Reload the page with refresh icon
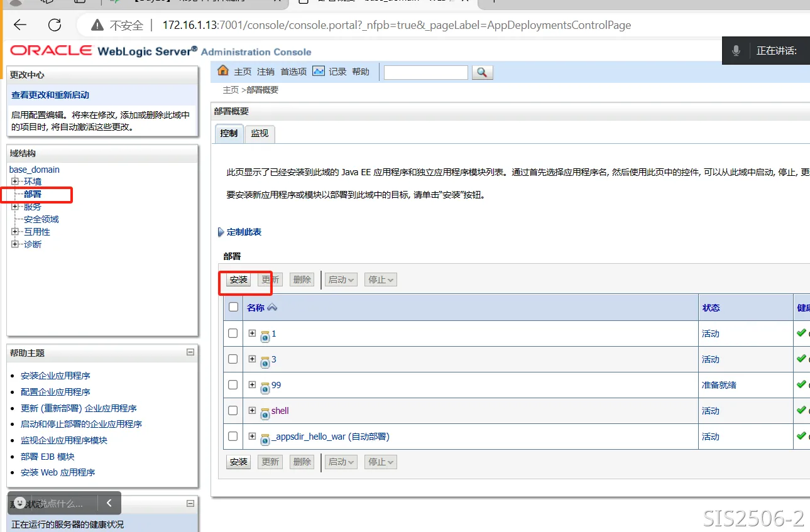 pyautogui.click(x=55, y=25)
